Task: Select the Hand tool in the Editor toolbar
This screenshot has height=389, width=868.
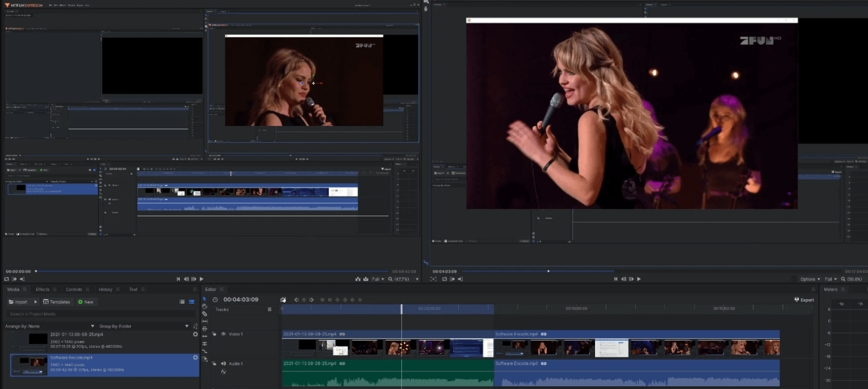Action: [205, 307]
